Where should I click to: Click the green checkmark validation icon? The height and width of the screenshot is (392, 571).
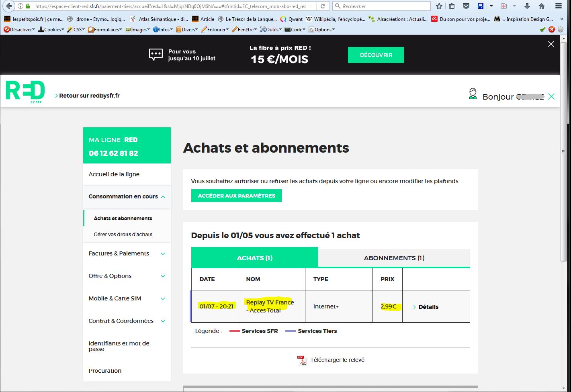pos(543,29)
